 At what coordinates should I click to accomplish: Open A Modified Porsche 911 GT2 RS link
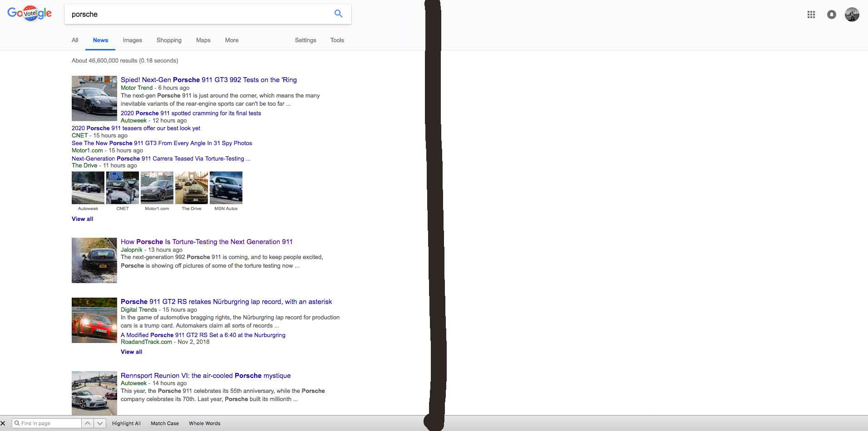[203, 335]
